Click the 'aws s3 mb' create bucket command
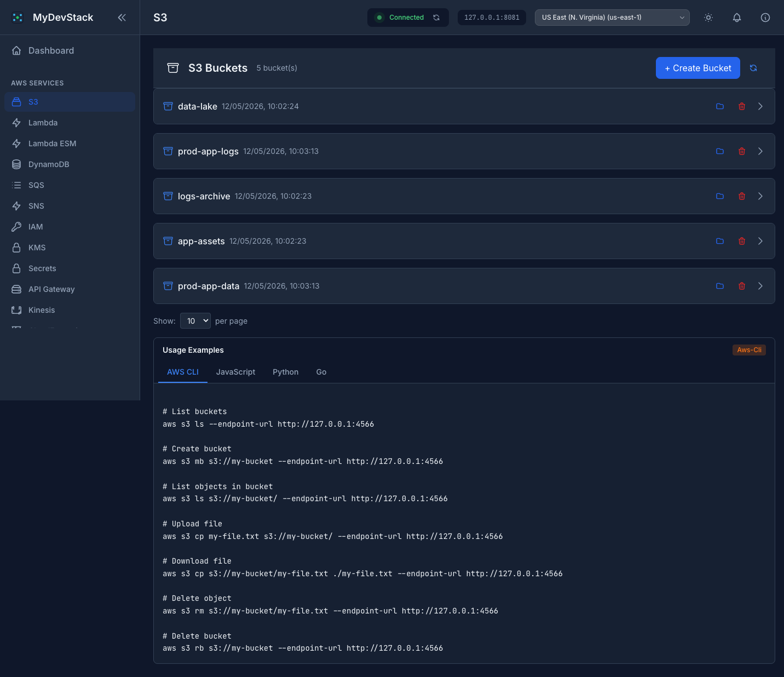Image resolution: width=784 pixels, height=677 pixels. pyautogui.click(x=303, y=461)
